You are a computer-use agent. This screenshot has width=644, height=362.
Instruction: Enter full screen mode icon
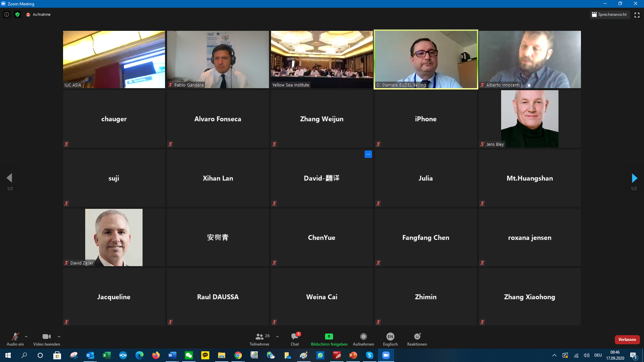(637, 15)
